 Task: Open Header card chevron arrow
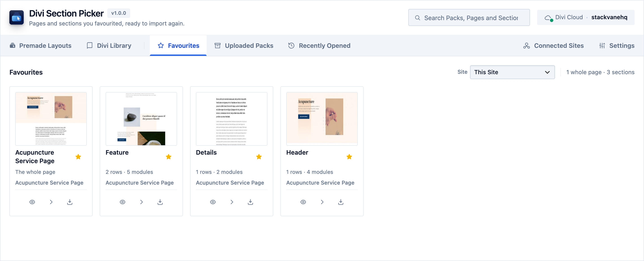322,202
